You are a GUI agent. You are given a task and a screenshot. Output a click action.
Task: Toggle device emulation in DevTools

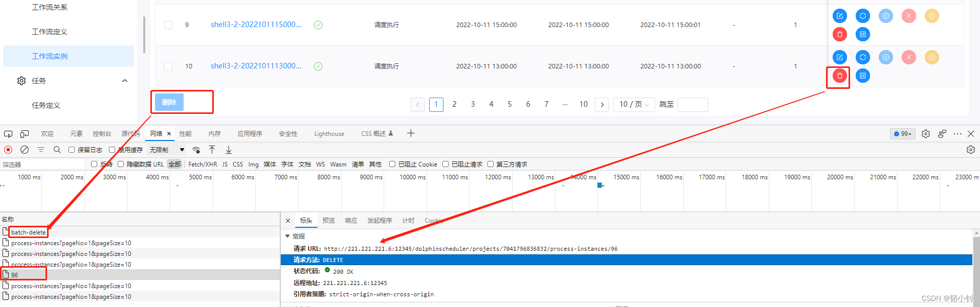tap(25, 134)
